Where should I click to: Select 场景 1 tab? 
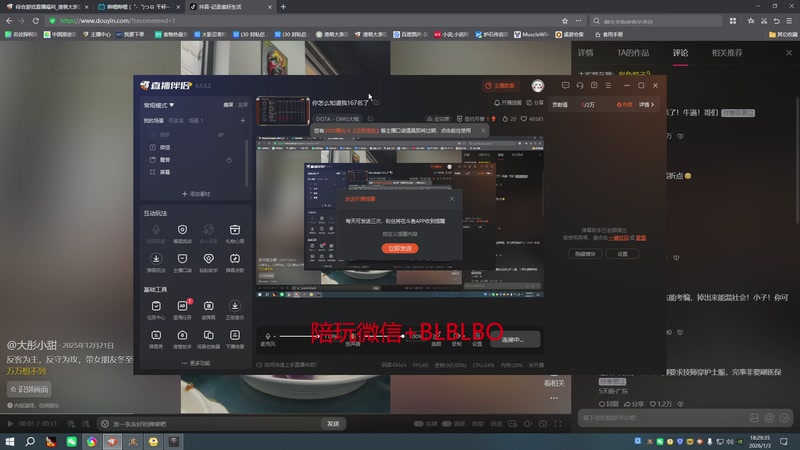(196, 120)
